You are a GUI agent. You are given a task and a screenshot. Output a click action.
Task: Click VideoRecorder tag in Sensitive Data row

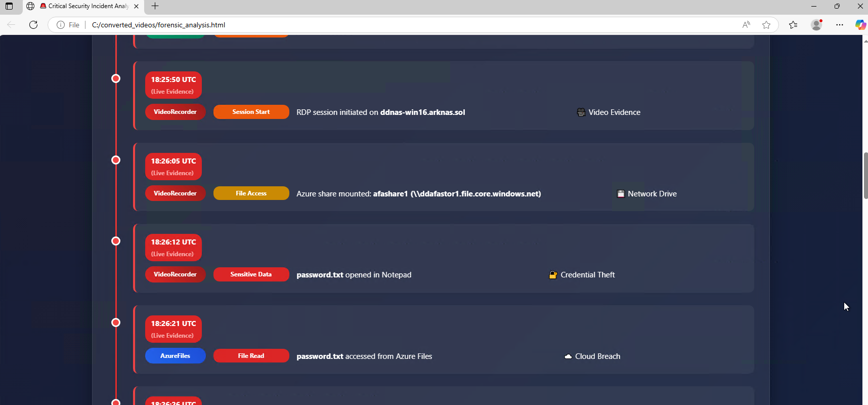pyautogui.click(x=176, y=274)
